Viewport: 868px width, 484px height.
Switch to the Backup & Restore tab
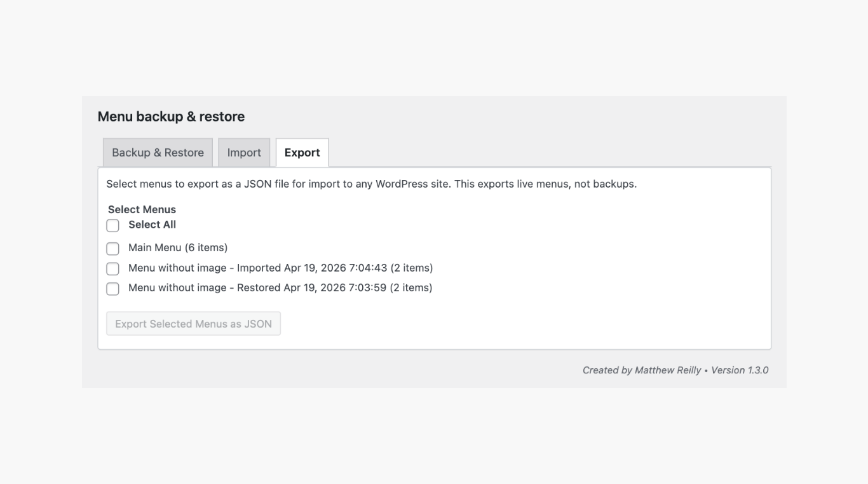coord(158,153)
